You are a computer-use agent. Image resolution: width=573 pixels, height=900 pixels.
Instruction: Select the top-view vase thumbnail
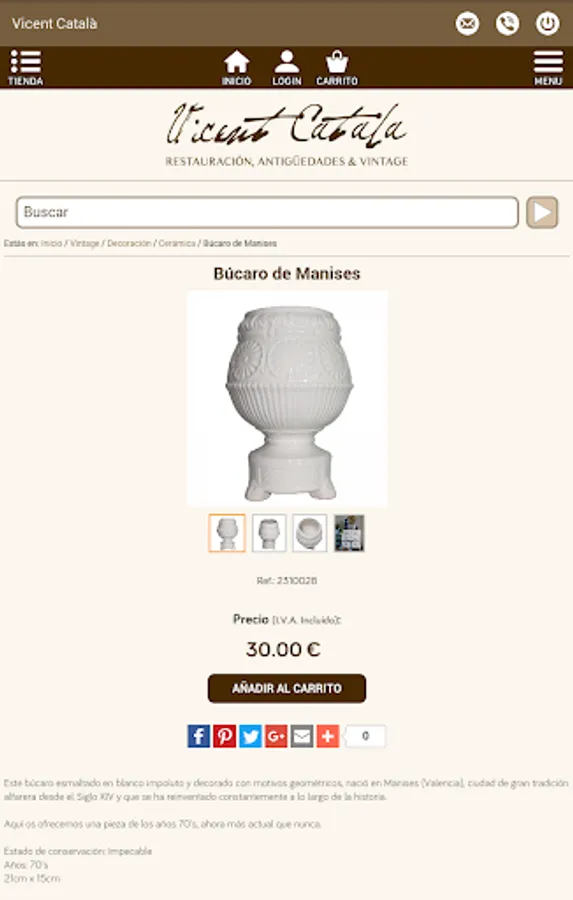pos(309,533)
